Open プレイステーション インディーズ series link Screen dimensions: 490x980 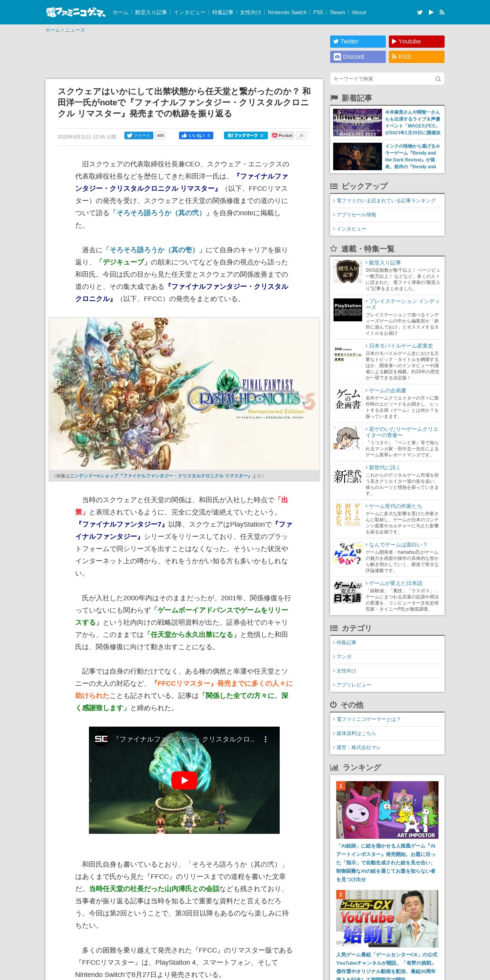(403, 304)
